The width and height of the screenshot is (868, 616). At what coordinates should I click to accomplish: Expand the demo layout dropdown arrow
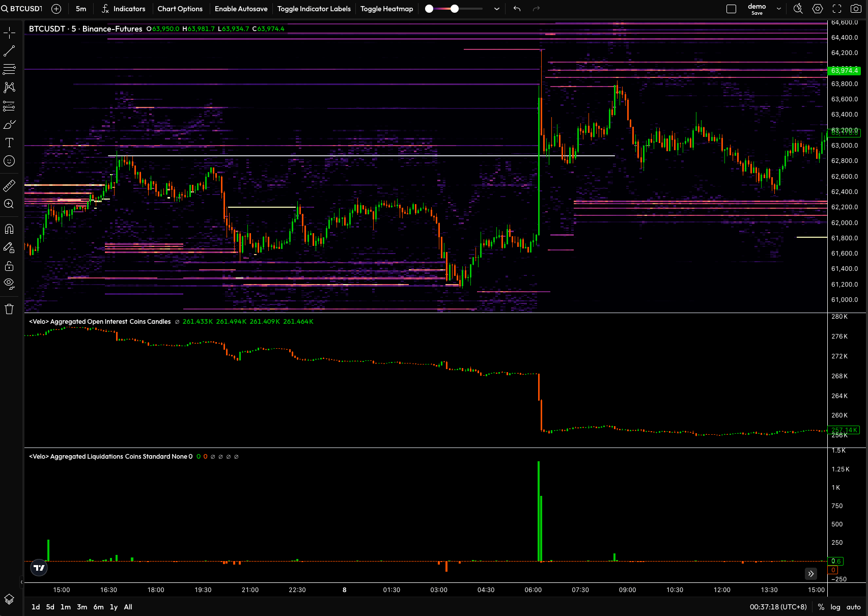[779, 9]
